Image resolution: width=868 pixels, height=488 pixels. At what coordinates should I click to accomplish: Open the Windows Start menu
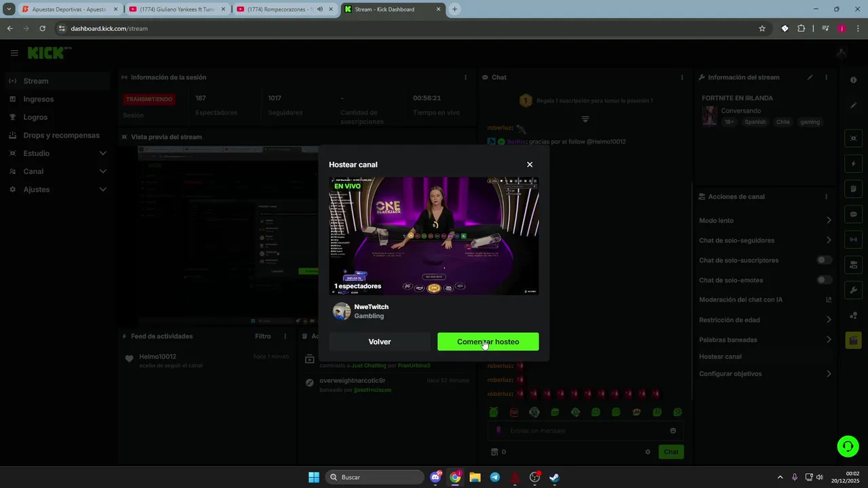[314, 477]
